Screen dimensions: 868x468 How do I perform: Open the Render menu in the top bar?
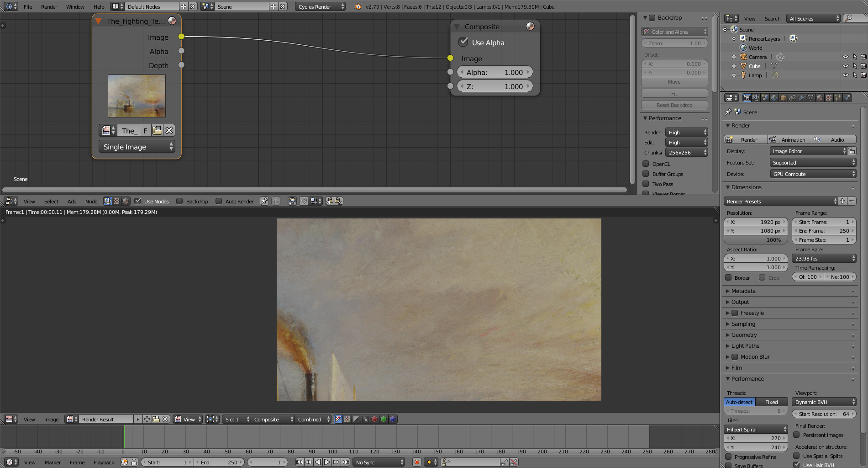[49, 7]
